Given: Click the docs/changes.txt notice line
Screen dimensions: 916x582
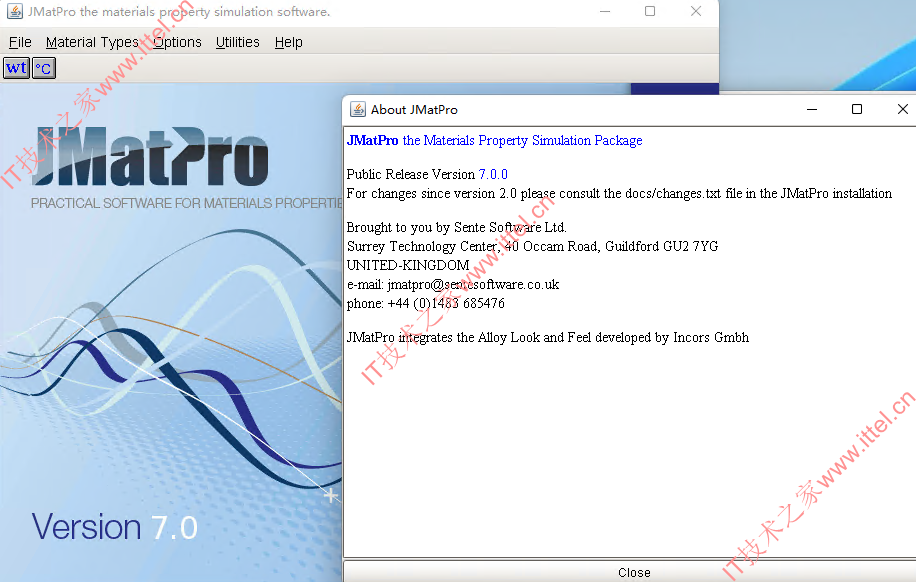Looking at the screenshot, I should [619, 193].
